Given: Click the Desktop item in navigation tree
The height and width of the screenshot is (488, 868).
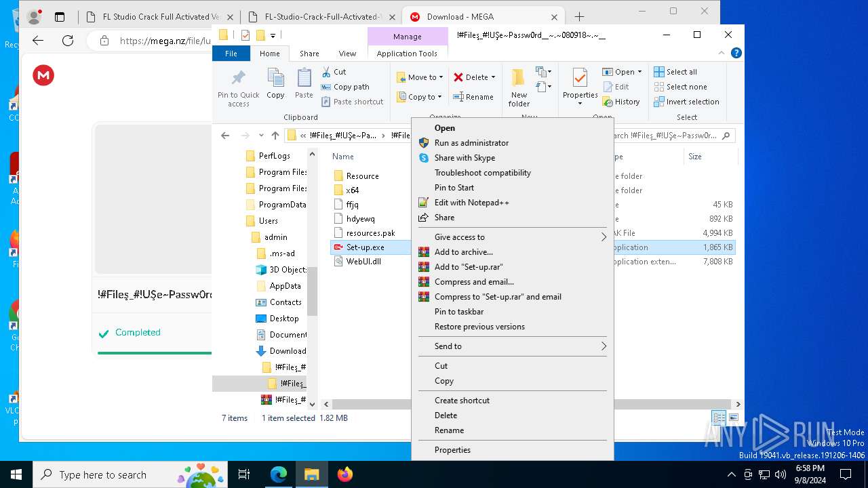Looking at the screenshot, I should (283, 319).
